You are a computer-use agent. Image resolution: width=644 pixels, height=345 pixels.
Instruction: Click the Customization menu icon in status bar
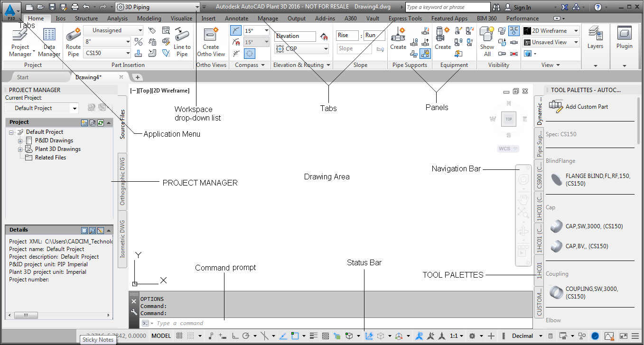pyautogui.click(x=636, y=336)
